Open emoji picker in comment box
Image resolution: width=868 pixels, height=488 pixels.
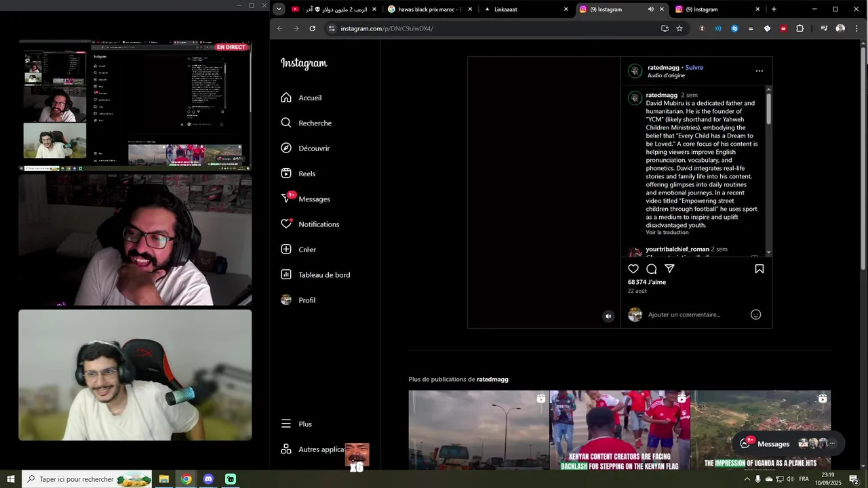pyautogui.click(x=756, y=314)
